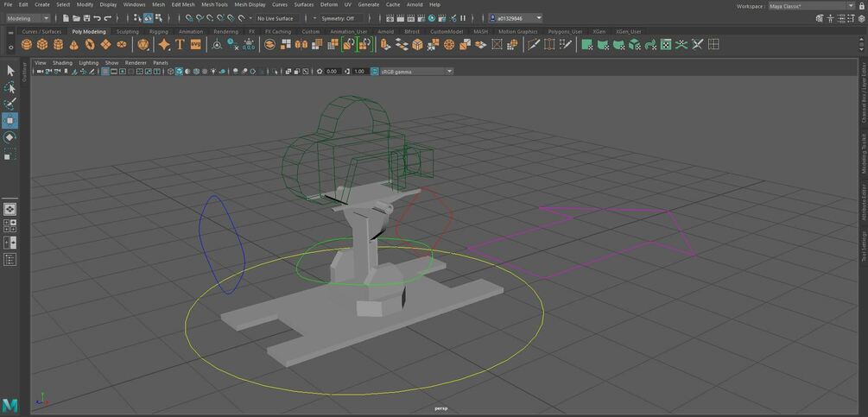Screen dimensions: 868x417
Task: Create a polygon cone from the shelf
Action: point(73,45)
